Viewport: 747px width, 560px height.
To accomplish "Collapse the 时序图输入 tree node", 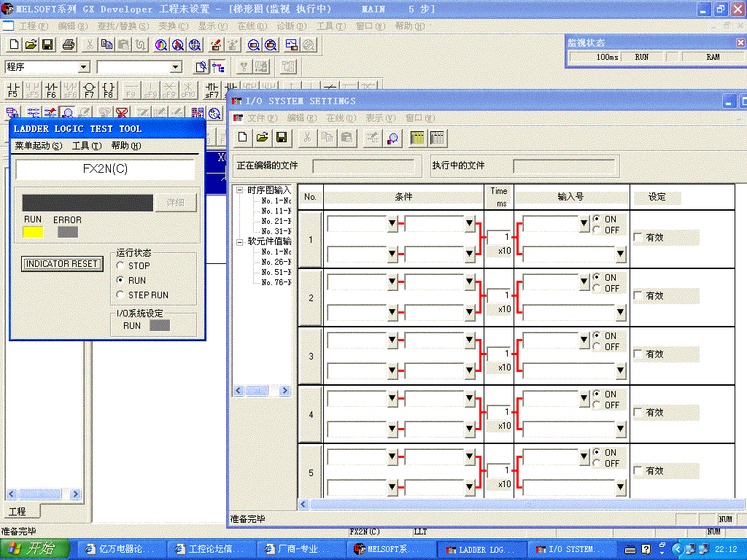I will click(x=239, y=190).
